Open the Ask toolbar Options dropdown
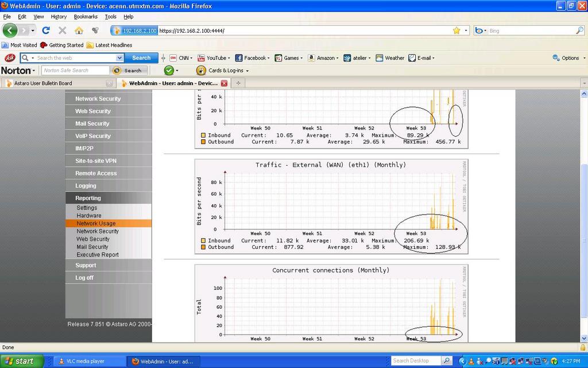This screenshot has width=588, height=368. point(568,58)
